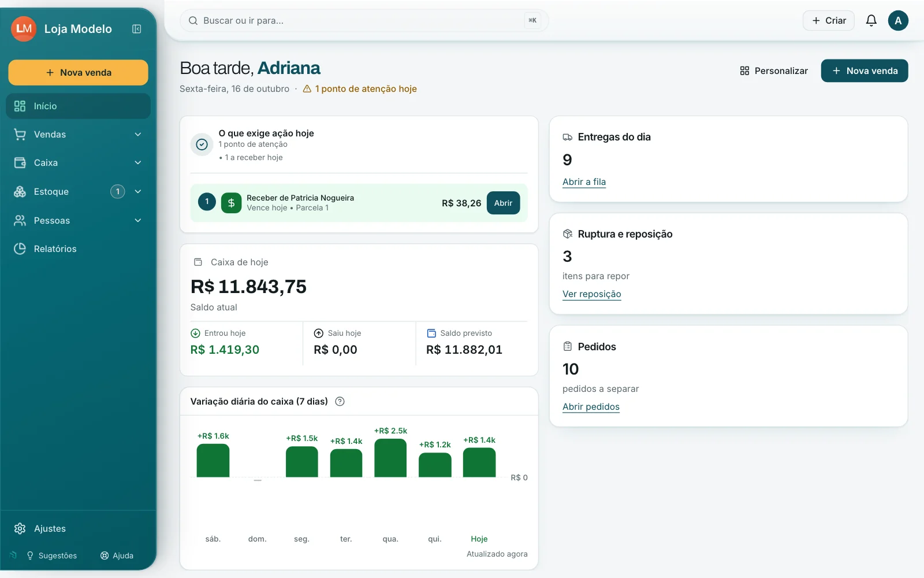Click Receber de Patricia Nogueira text
The height and width of the screenshot is (578, 924).
[x=300, y=198]
